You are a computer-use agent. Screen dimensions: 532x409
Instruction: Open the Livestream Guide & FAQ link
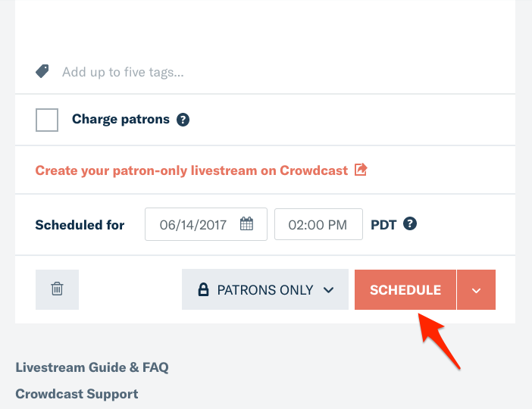pyautogui.click(x=92, y=367)
